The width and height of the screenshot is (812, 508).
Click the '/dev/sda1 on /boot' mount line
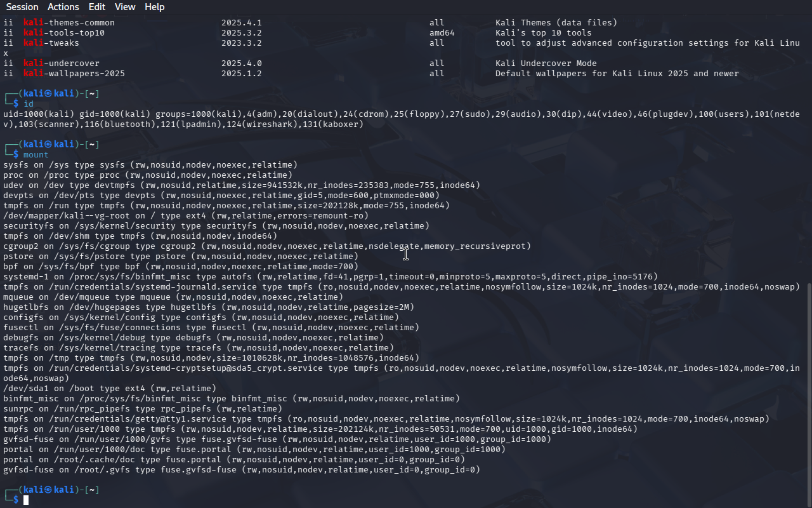pyautogui.click(x=110, y=389)
